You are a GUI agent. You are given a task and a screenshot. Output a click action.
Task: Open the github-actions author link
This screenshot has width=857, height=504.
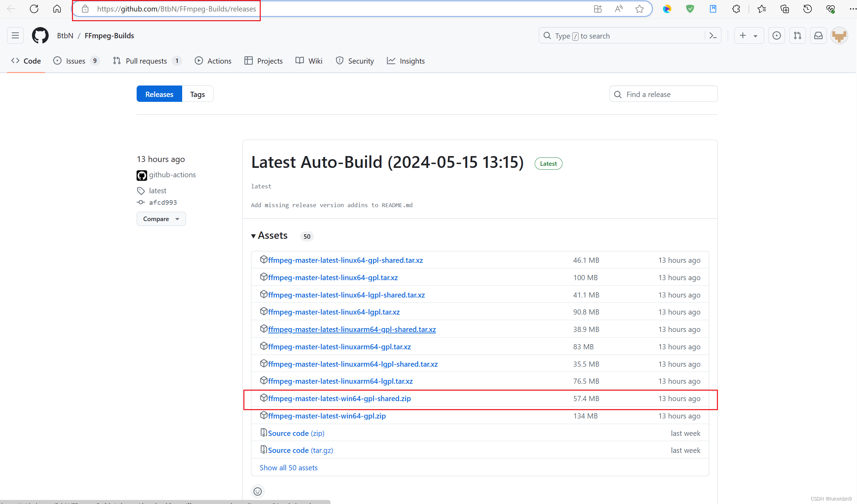coord(172,174)
